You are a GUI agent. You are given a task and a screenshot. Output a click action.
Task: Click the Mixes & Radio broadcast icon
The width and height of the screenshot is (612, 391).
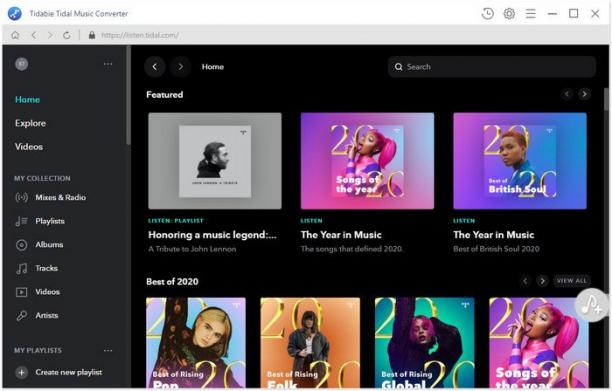coord(21,197)
